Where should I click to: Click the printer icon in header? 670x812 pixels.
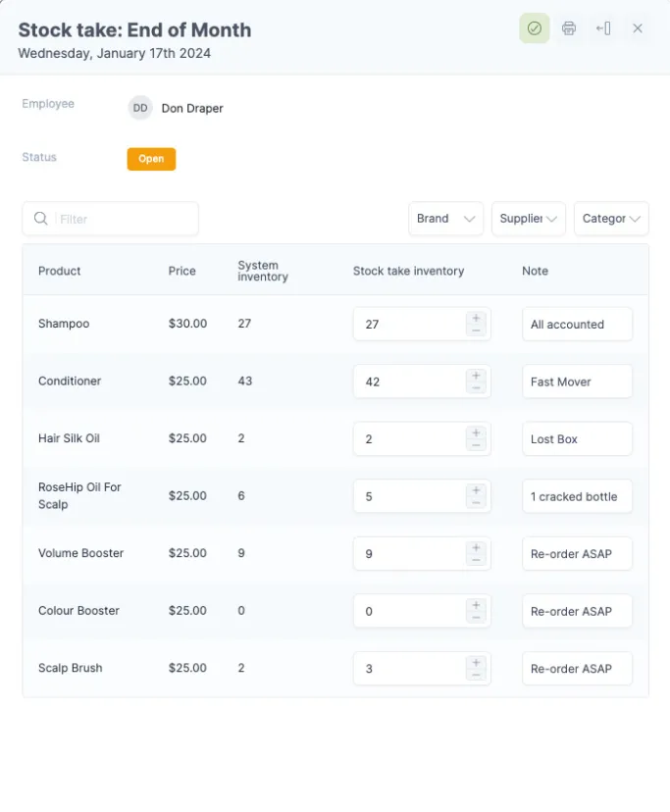coord(569,28)
